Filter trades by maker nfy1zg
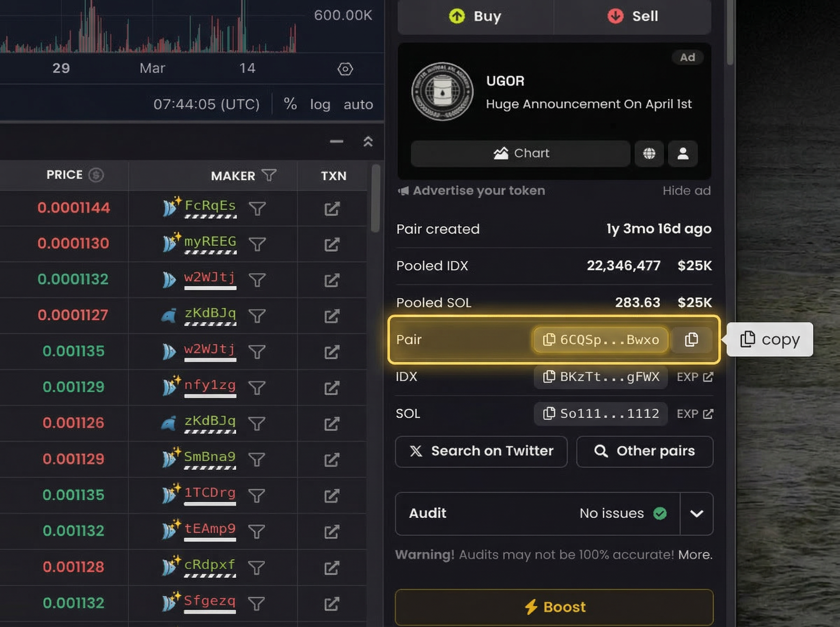Screen dimensions: 840x627 [257, 388]
